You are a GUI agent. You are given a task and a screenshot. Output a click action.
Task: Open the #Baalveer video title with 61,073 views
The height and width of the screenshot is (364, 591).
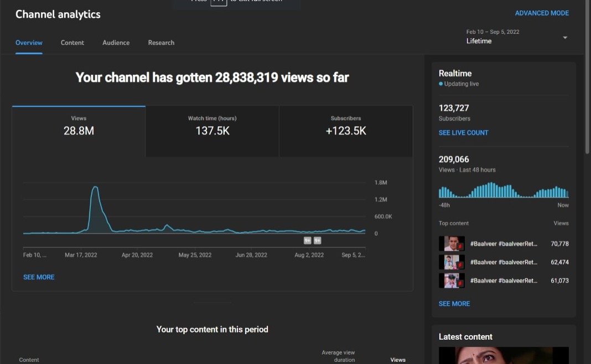(504, 280)
